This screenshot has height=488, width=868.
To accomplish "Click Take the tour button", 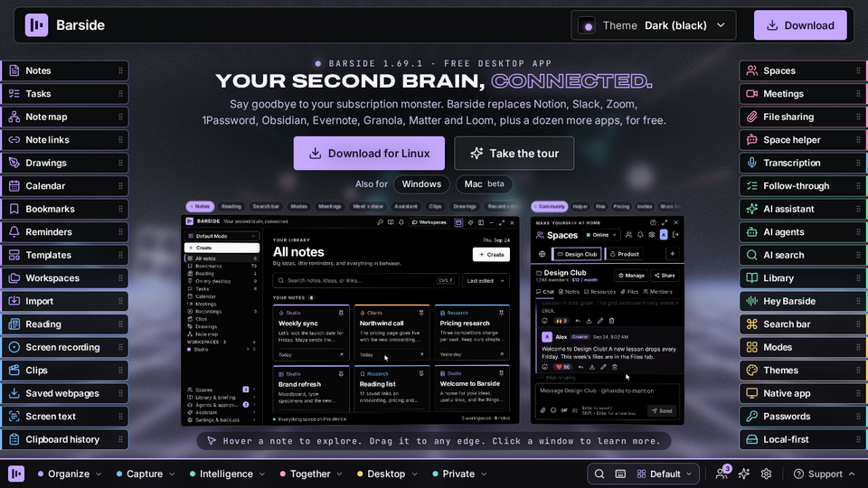I will point(514,154).
